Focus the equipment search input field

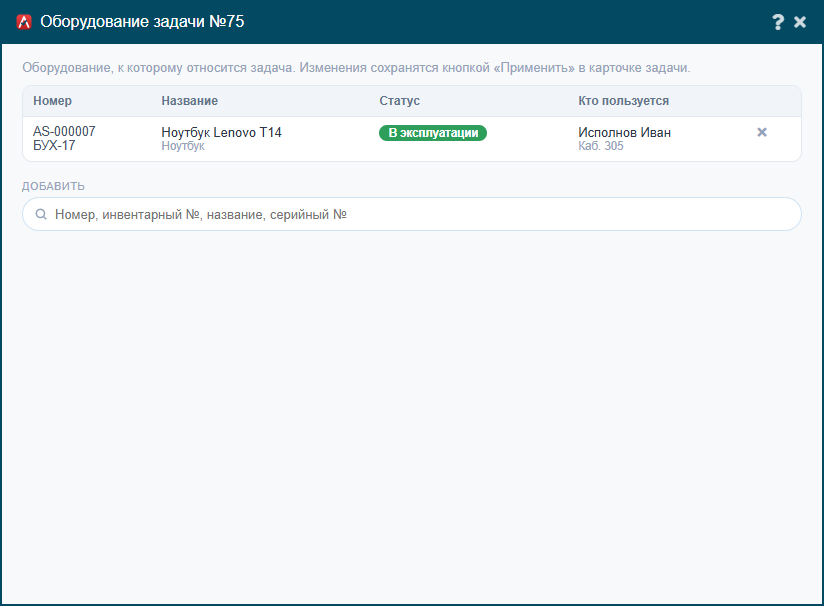pyautogui.click(x=411, y=214)
